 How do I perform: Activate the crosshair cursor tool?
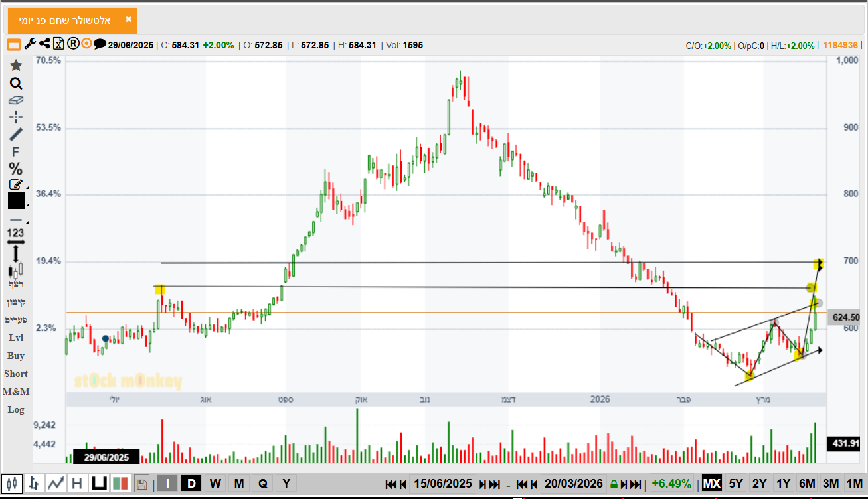click(16, 117)
